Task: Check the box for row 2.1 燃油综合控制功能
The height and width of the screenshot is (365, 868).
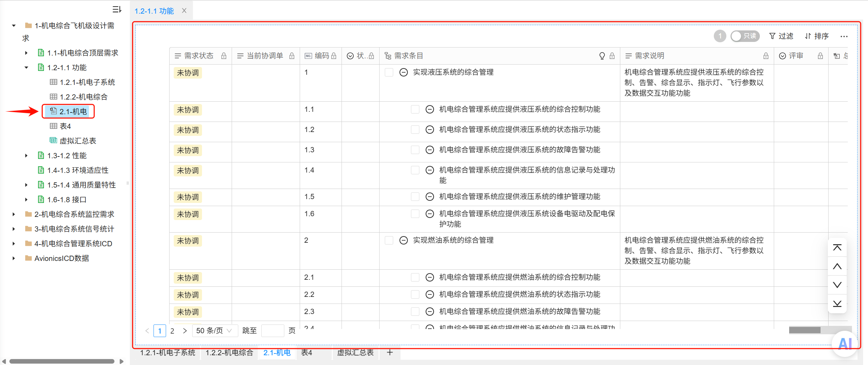Action: pyautogui.click(x=415, y=277)
